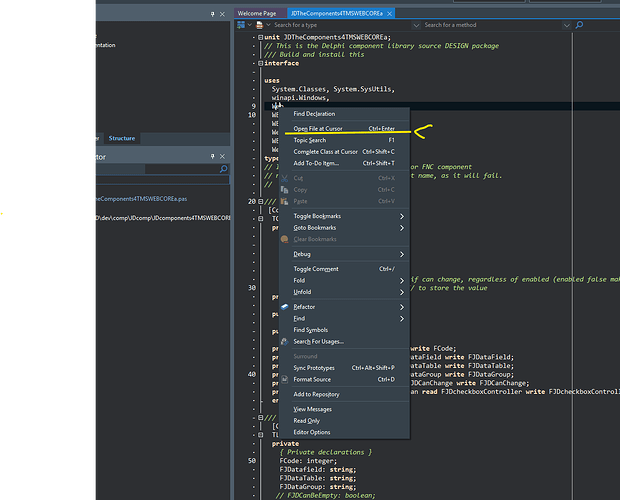Select Complete Class at Cursor
The height and width of the screenshot is (500, 620).
click(325, 152)
